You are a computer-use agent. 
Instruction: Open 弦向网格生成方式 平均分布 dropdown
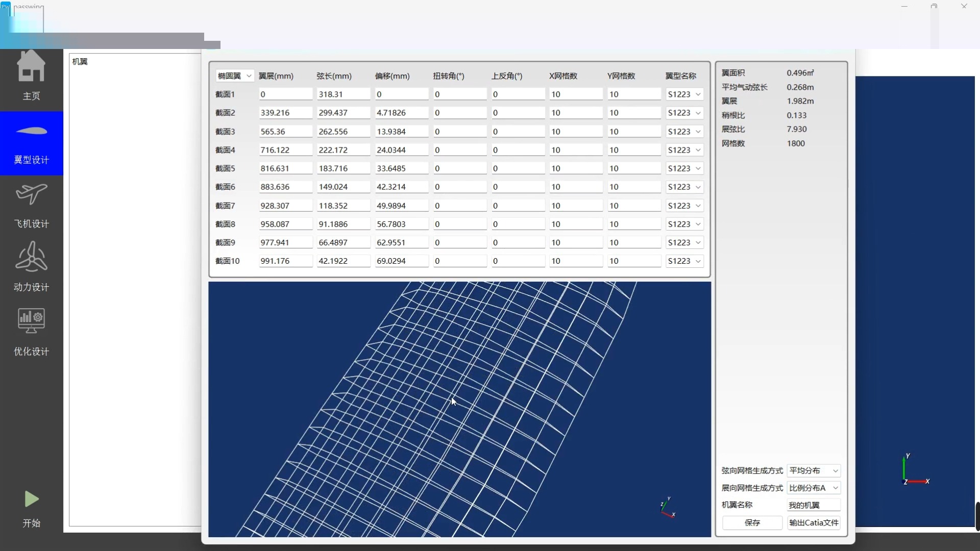[814, 470]
